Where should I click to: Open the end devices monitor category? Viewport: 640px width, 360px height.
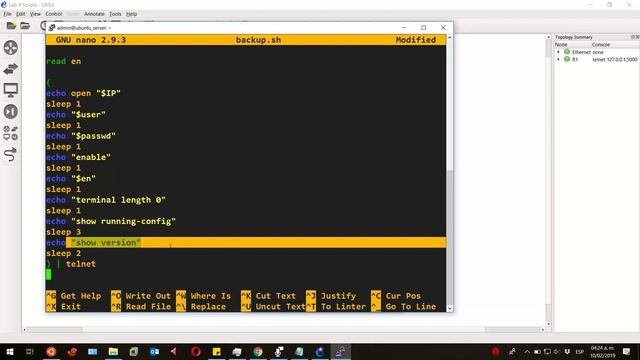[x=11, y=90]
